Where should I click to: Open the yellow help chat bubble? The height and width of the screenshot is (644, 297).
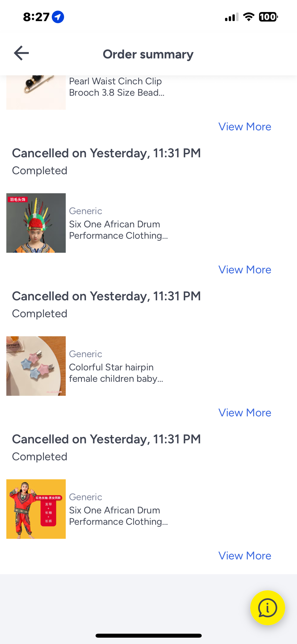pos(267,608)
